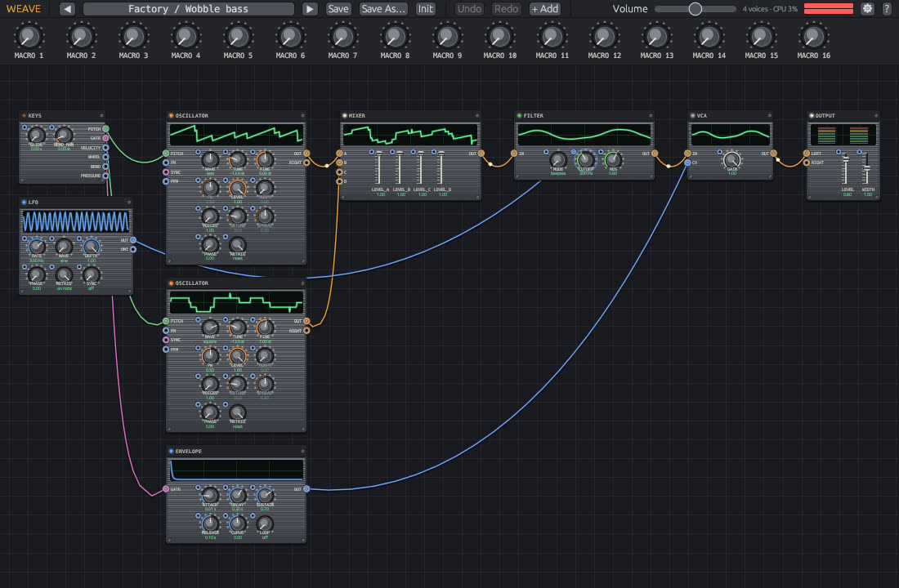Viewport: 899px width, 588px height.
Task: Toggle the Output module power LED
Action: (x=812, y=116)
